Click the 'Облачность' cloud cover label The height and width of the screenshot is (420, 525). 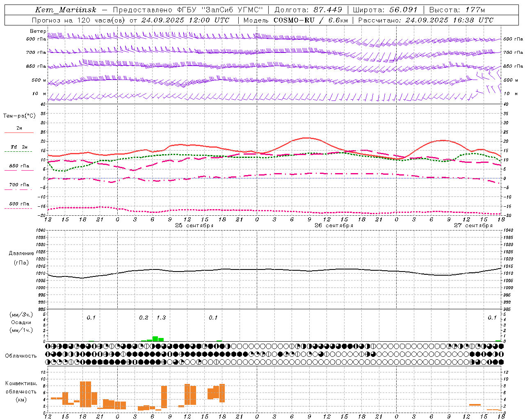point(21,356)
